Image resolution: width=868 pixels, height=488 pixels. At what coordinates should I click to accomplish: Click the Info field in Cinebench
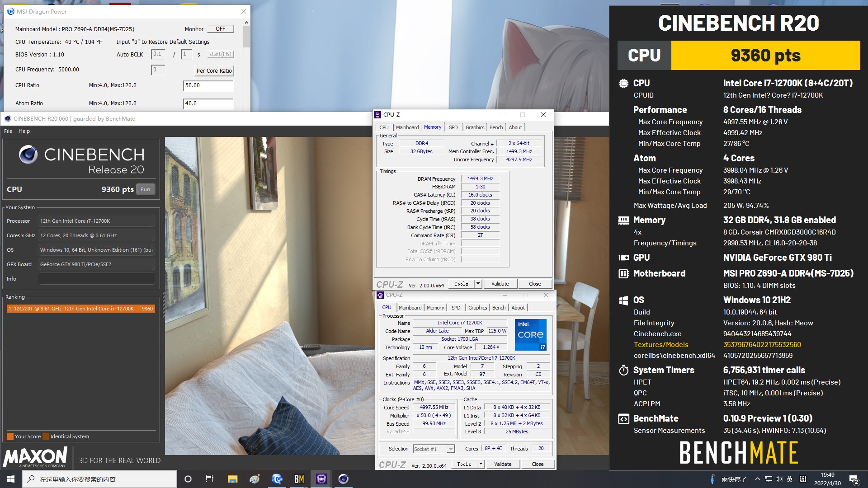tap(96, 279)
